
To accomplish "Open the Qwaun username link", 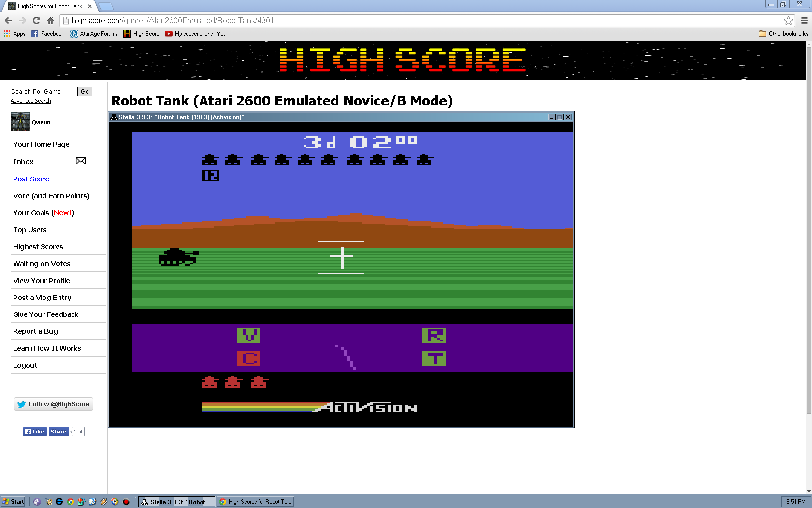I will tap(41, 122).
